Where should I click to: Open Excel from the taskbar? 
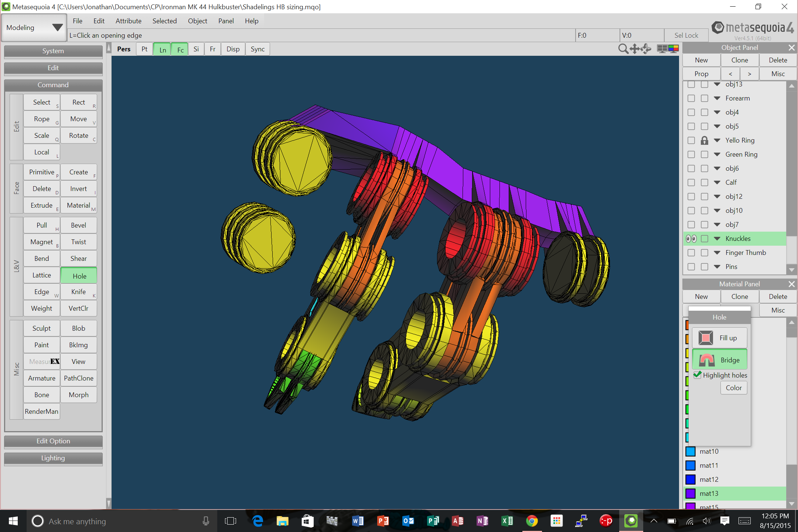(507, 521)
